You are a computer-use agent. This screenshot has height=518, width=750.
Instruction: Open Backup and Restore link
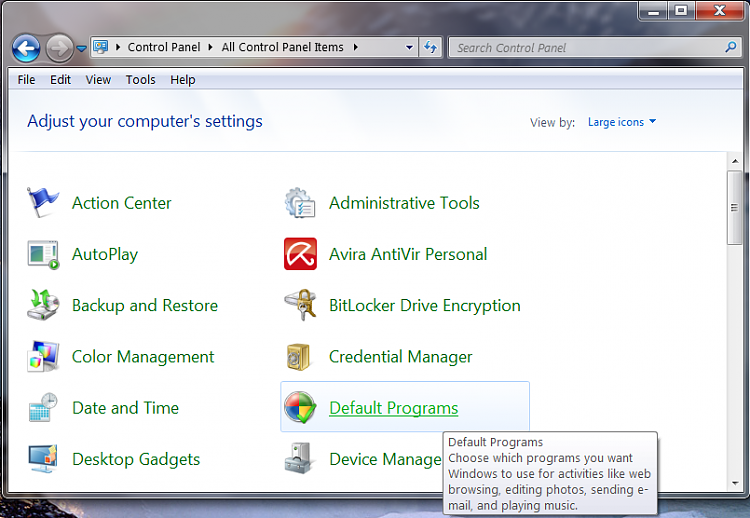(x=145, y=306)
